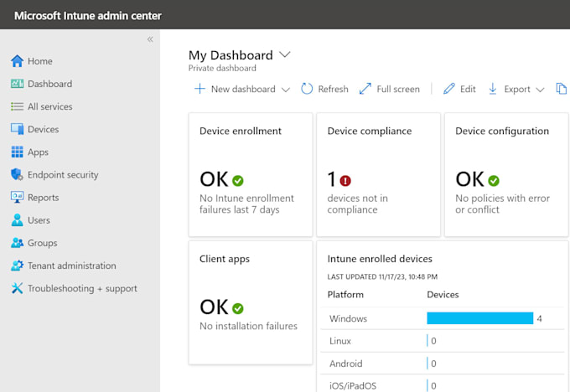Click the iOS/iPadOS platform row label

point(353,386)
